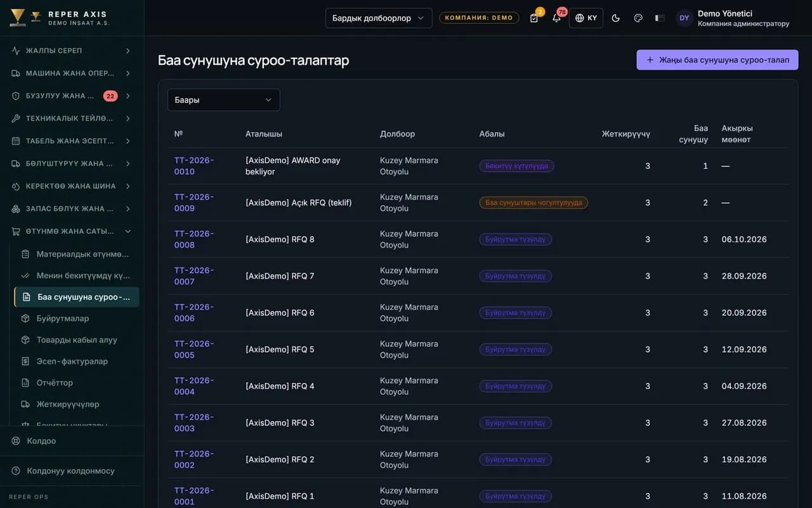
Task: Click the Жеткирүүчү column header
Action: 626,134
